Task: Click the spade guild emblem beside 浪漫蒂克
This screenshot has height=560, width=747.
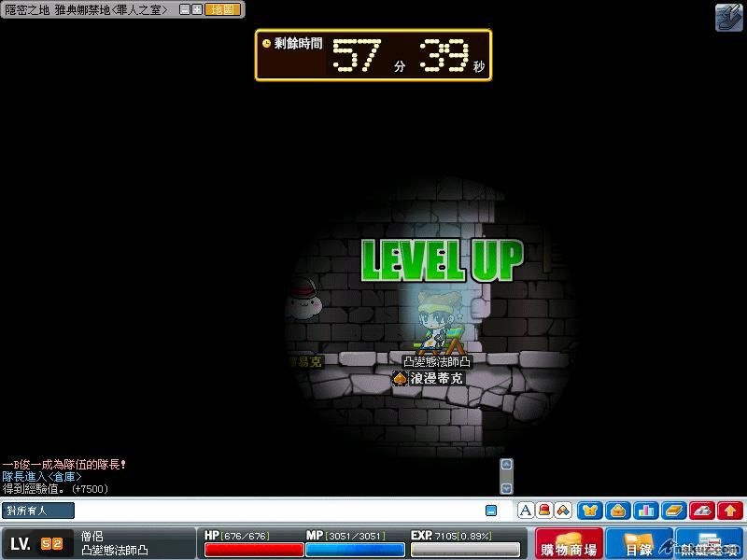Action: tap(401, 379)
